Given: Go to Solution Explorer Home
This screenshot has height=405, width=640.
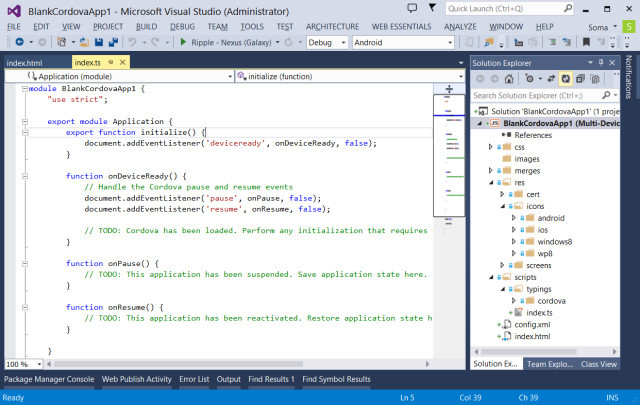Looking at the screenshot, I should click(509, 79).
